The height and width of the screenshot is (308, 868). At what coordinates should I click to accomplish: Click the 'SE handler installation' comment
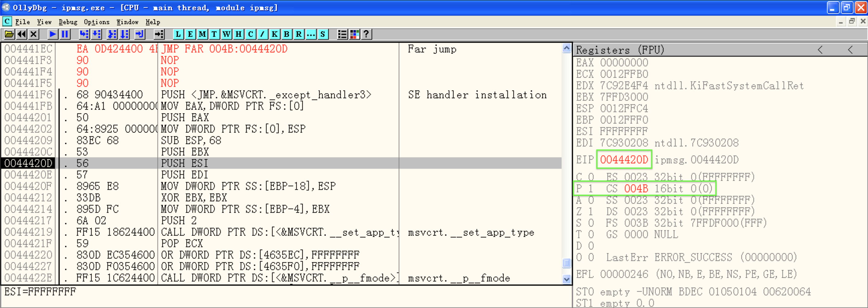coord(477,95)
